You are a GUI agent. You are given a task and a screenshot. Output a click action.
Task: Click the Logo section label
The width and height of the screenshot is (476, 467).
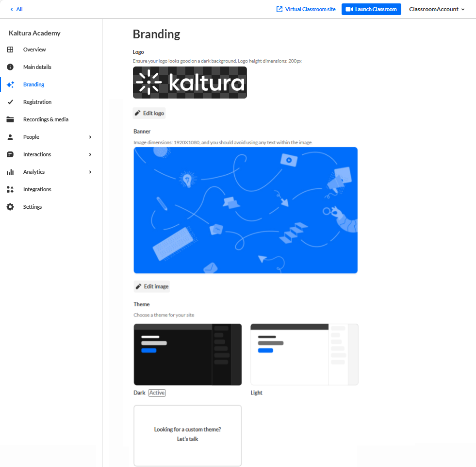pos(138,52)
